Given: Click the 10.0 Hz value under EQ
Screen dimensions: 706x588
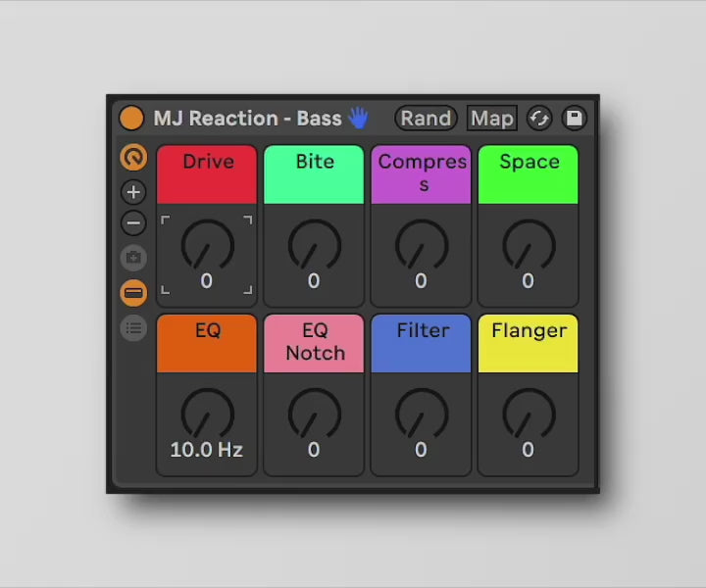Looking at the screenshot, I should (207, 450).
